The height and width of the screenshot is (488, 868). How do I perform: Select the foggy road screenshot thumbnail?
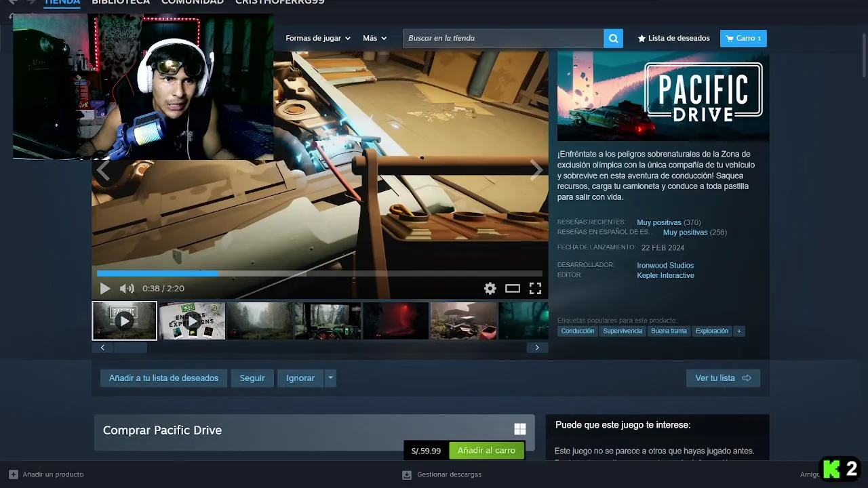[x=260, y=321]
